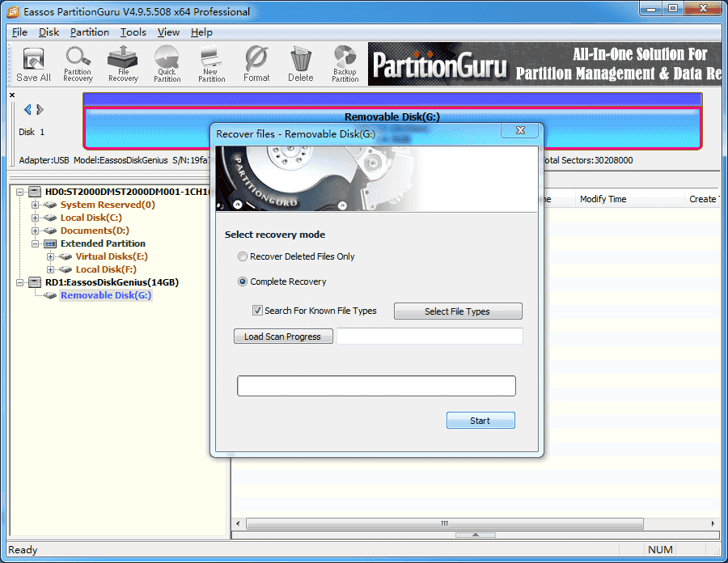Close the Recover files dialog
The width and height of the screenshot is (728, 563).
[520, 131]
